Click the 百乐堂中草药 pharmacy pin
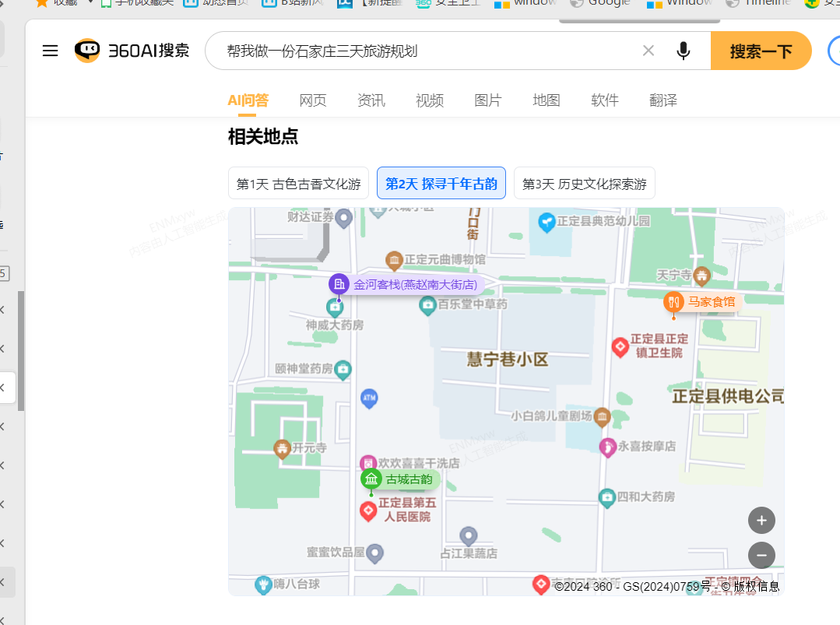This screenshot has width=840, height=625. [427, 306]
